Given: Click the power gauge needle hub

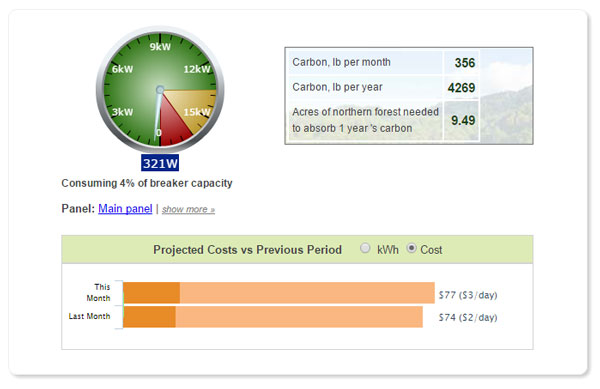Looking at the screenshot, I should 160,90.
